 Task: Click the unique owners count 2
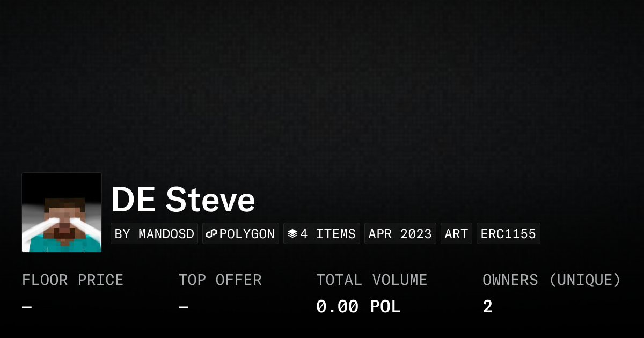[487, 307]
